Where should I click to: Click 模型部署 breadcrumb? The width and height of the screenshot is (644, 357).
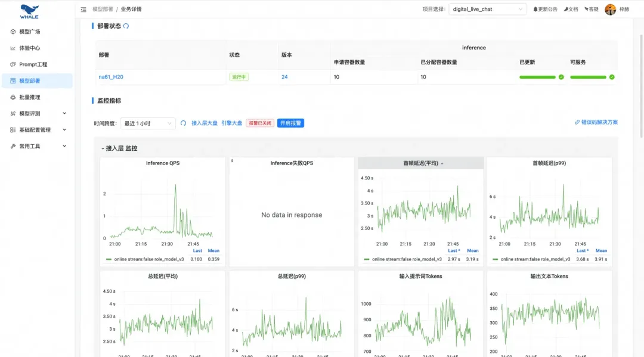[x=103, y=9]
